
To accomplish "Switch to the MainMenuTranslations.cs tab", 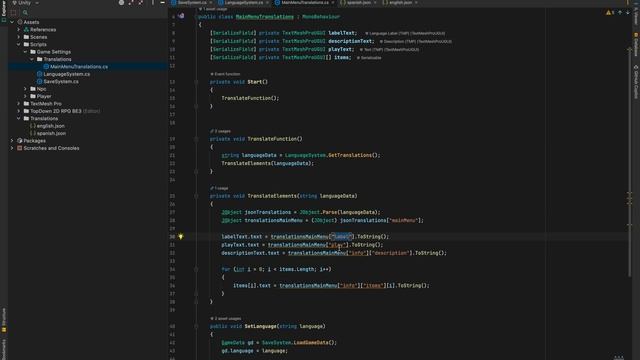I will (305, 2).
